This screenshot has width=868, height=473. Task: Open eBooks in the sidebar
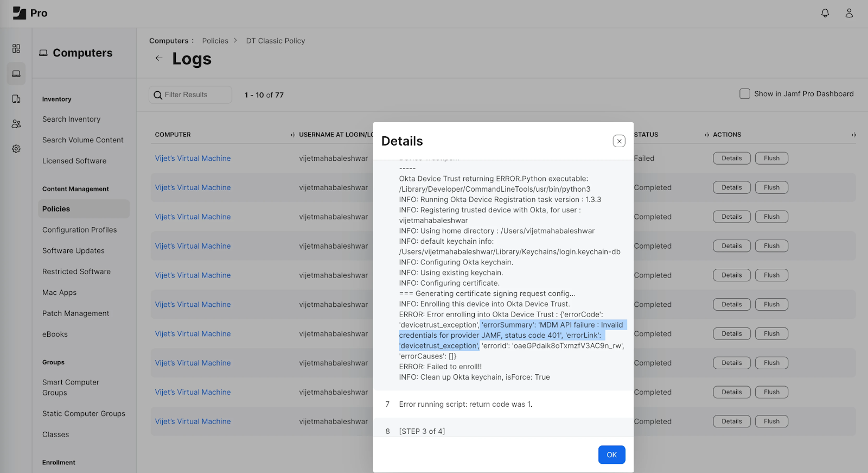55,335
